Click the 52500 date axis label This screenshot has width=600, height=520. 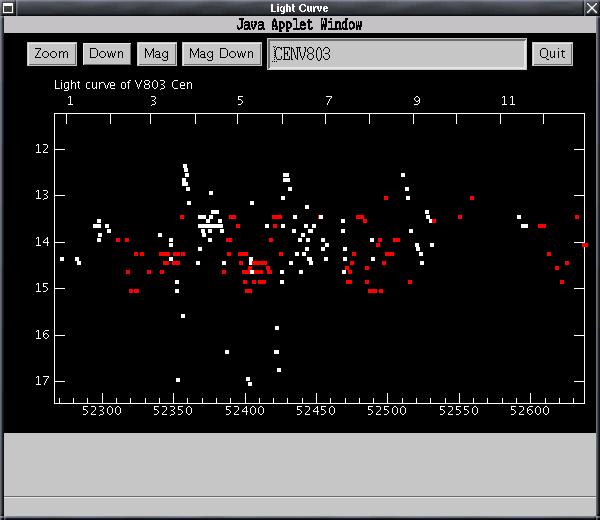point(387,411)
